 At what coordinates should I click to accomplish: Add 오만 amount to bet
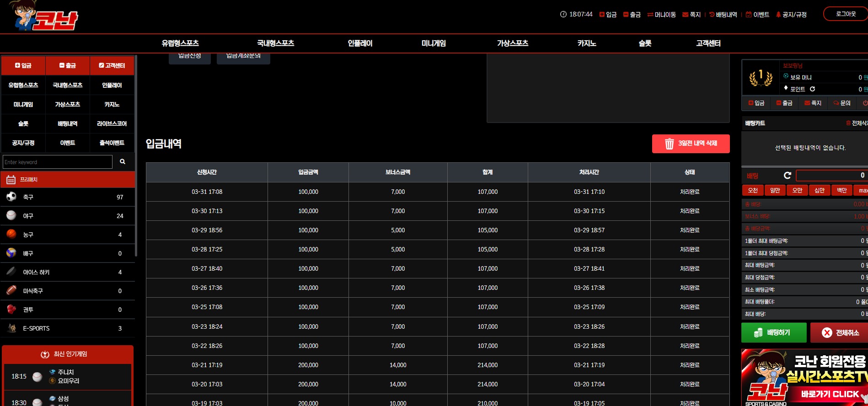pyautogui.click(x=798, y=190)
